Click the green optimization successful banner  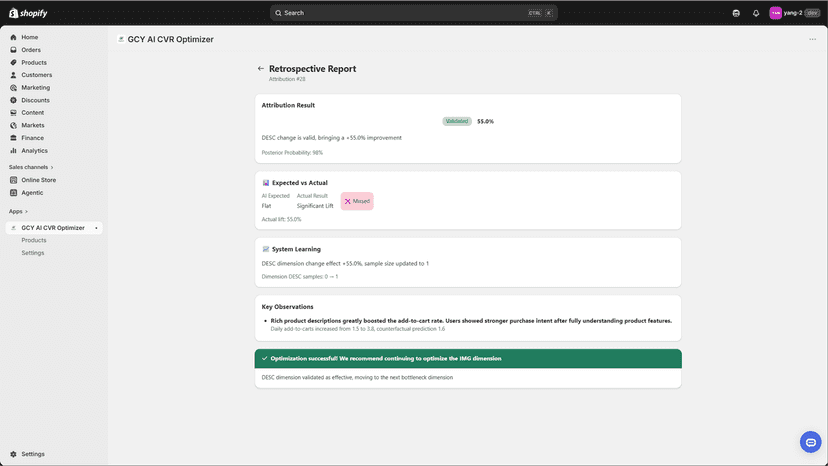tap(468, 359)
